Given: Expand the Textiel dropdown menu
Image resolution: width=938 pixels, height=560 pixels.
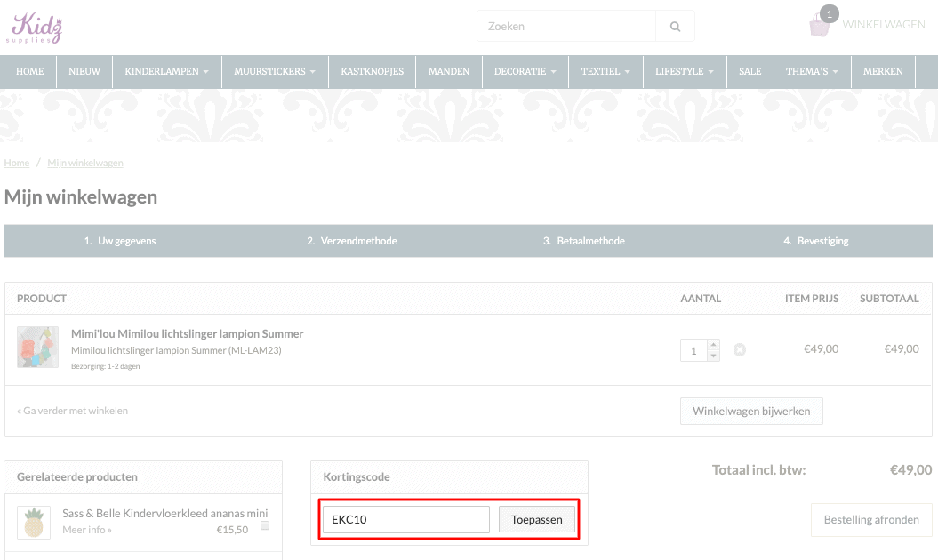Looking at the screenshot, I should pos(605,71).
